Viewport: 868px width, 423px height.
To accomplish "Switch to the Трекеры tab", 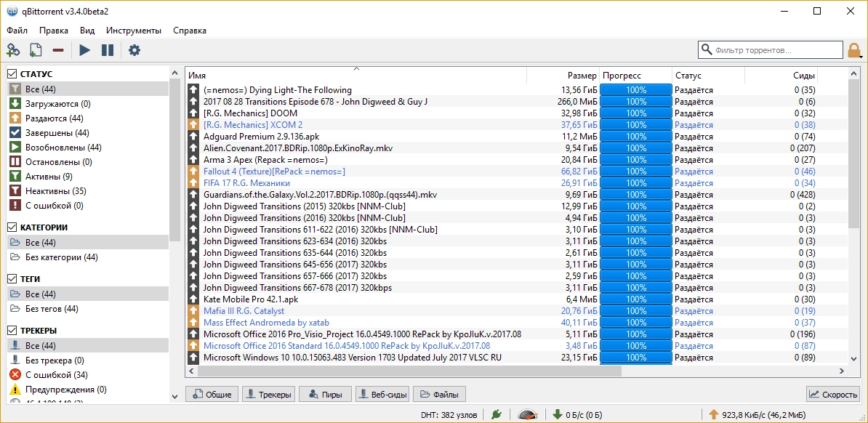I will pos(269,394).
